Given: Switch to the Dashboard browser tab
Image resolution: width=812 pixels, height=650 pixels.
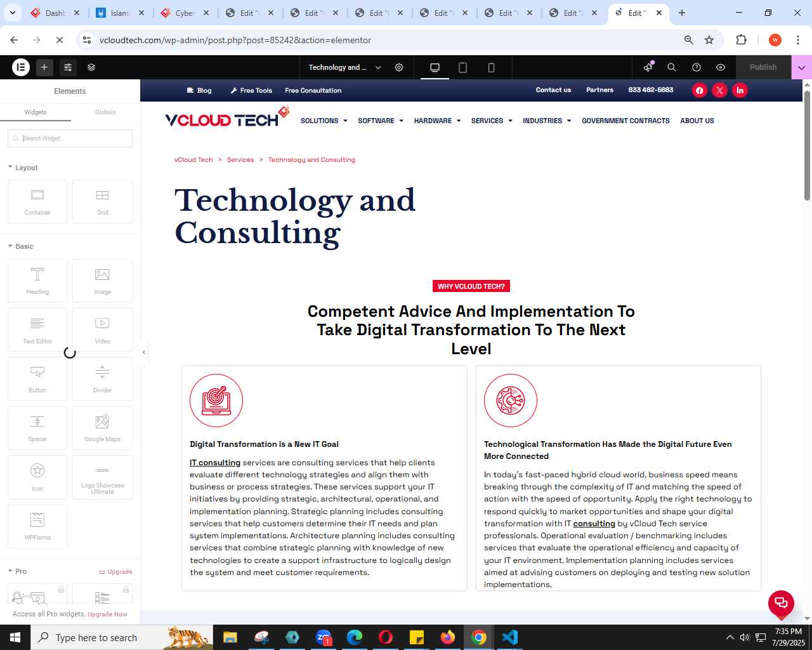Looking at the screenshot, I should pyautogui.click(x=55, y=13).
